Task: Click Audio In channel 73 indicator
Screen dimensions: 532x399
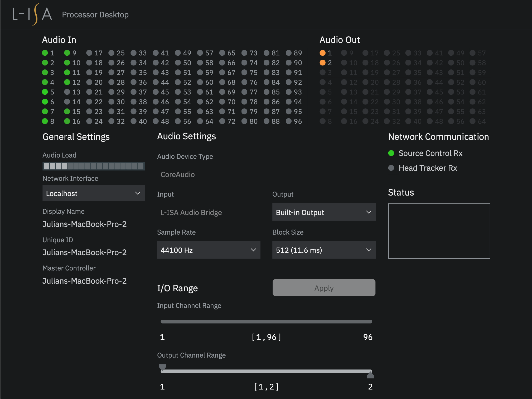Action: coord(244,53)
